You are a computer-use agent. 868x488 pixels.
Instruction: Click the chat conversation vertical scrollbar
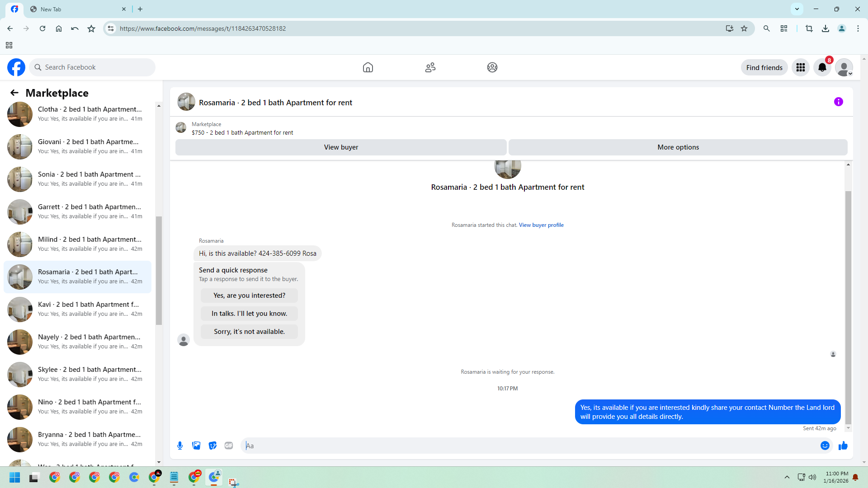pos(848,307)
